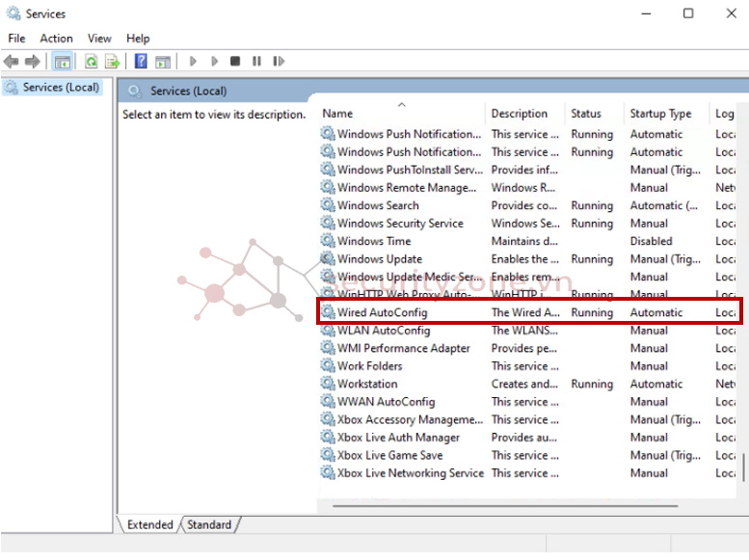Click the gear icon beside Windows Time
The height and width of the screenshot is (560, 749).
(x=328, y=240)
